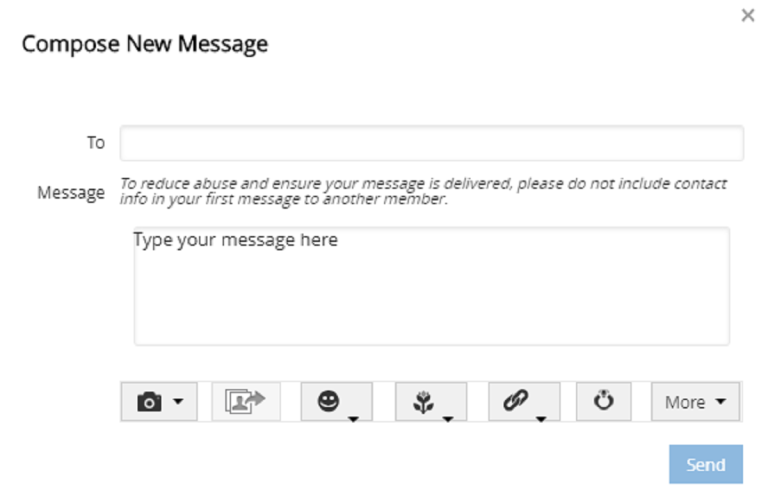
Task: Expand the flower icon's dropdown arrow
Action: pyautogui.click(x=448, y=418)
